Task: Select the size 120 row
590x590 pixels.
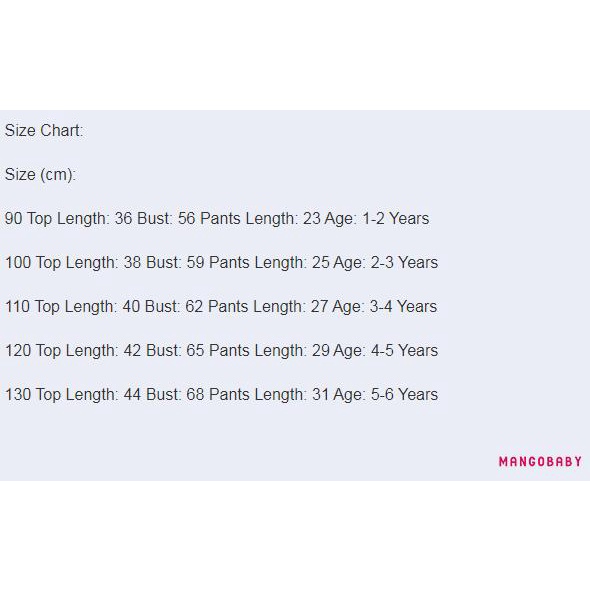Action: pyautogui.click(x=221, y=351)
